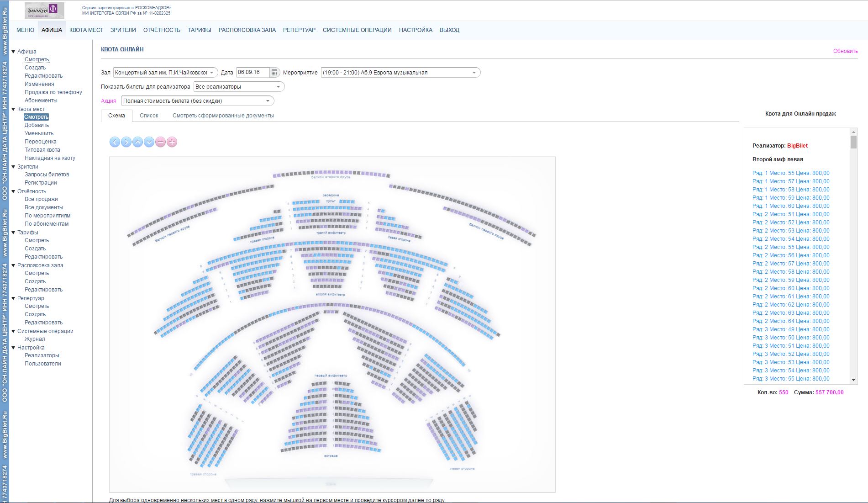Pan the seating map down
The width and height of the screenshot is (868, 503).
pos(149,142)
